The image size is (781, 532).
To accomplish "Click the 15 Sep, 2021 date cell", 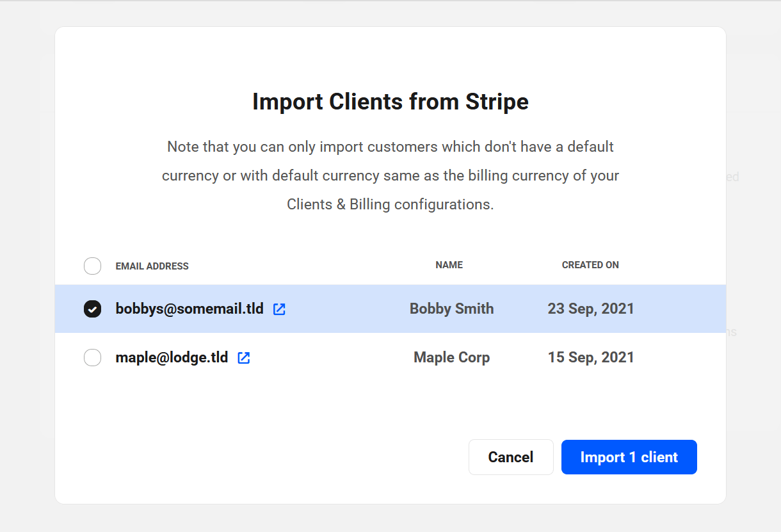I will click(591, 357).
